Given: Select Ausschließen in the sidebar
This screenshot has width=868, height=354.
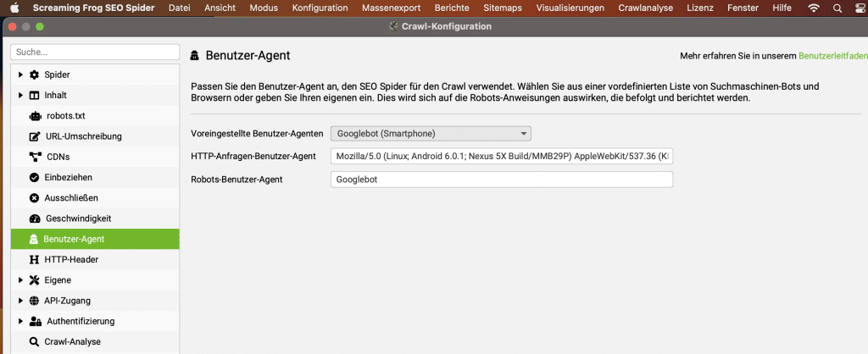Looking at the screenshot, I should click(x=95, y=198).
